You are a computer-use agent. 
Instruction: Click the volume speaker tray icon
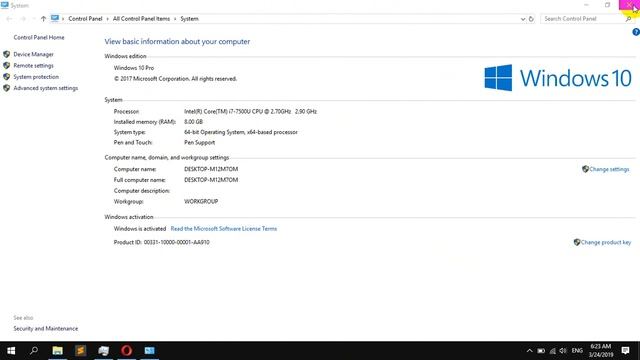tap(563, 351)
